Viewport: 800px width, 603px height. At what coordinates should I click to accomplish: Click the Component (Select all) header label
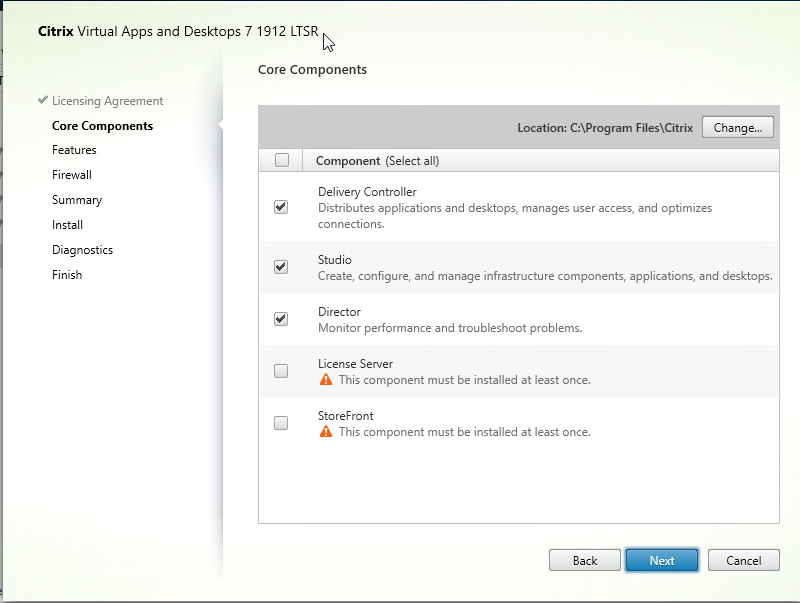(377, 161)
